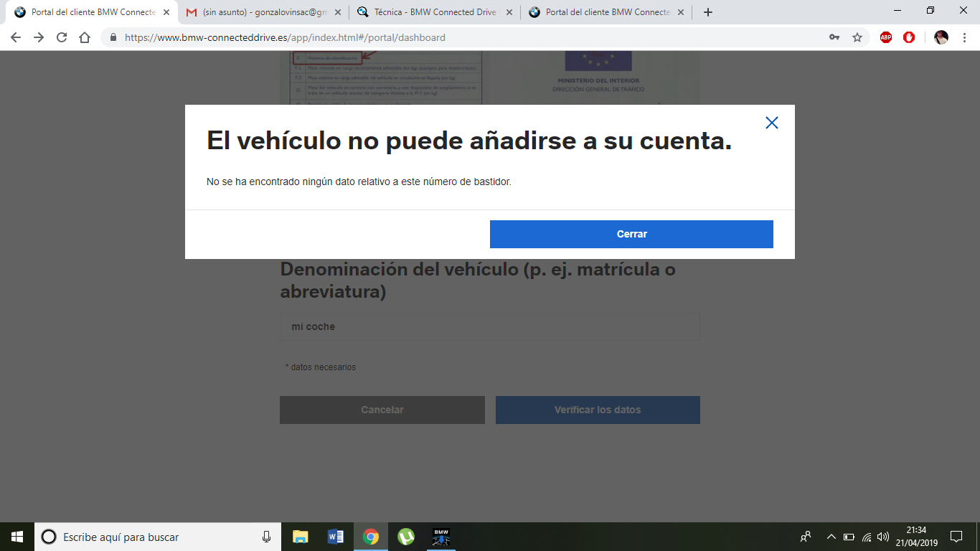980x551 pixels.
Task: Open the clock showing 21:34
Action: 916,537
